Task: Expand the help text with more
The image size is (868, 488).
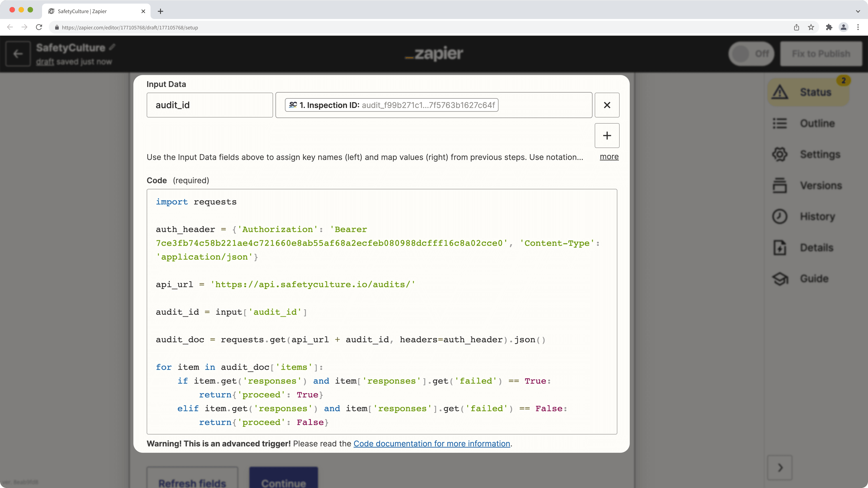Action: pyautogui.click(x=609, y=157)
